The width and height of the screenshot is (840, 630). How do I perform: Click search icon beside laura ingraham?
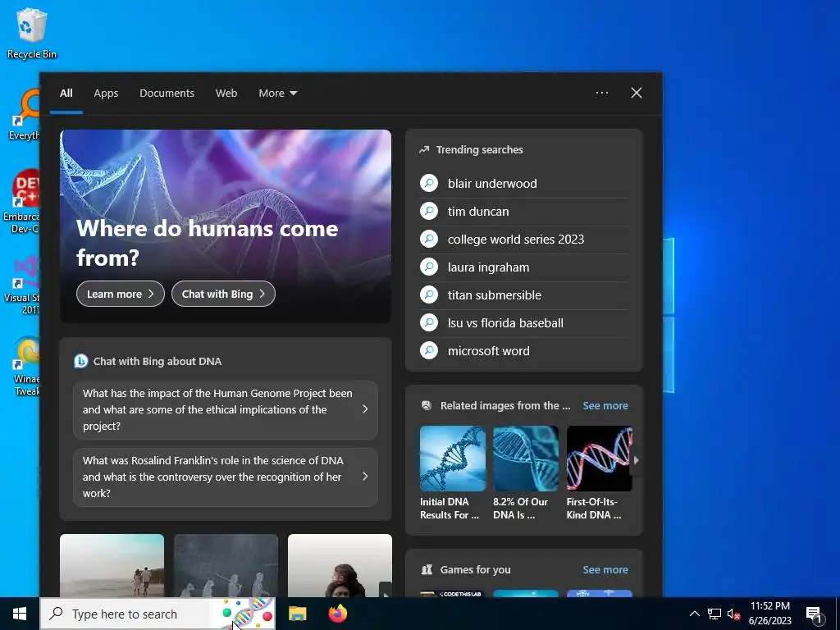428,267
